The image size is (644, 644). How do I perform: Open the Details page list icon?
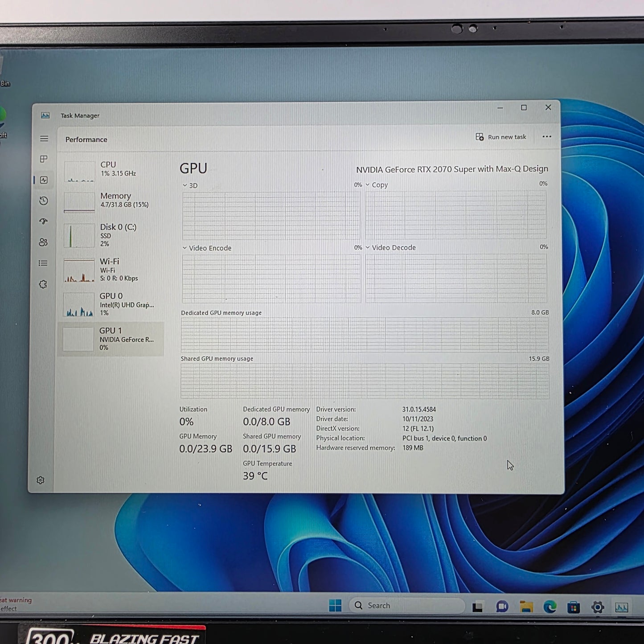click(43, 263)
